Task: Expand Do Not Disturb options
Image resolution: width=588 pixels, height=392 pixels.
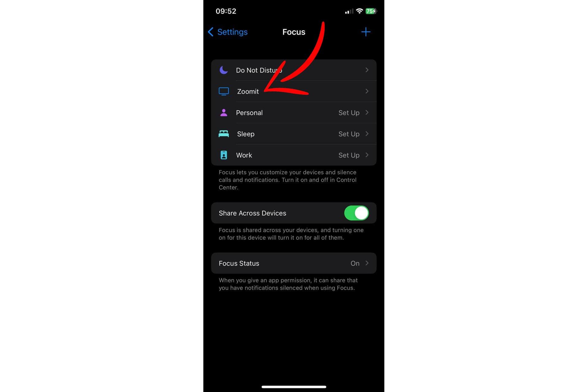Action: (294, 70)
